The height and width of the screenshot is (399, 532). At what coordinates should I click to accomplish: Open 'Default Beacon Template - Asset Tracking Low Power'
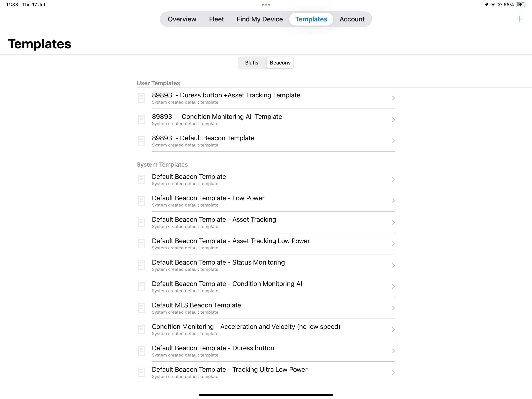tap(266, 244)
